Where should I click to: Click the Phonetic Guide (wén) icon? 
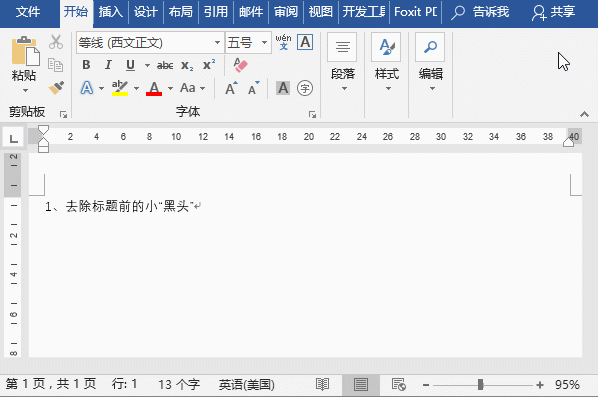pos(283,42)
